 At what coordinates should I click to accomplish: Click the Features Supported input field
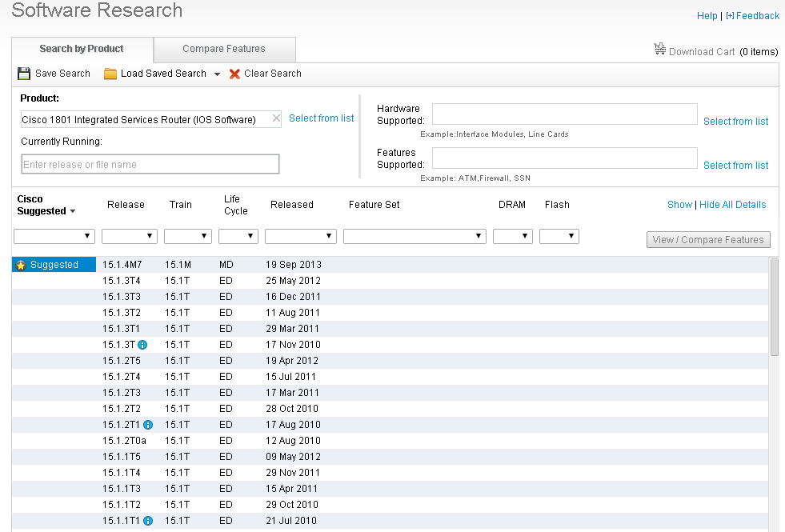[565, 158]
